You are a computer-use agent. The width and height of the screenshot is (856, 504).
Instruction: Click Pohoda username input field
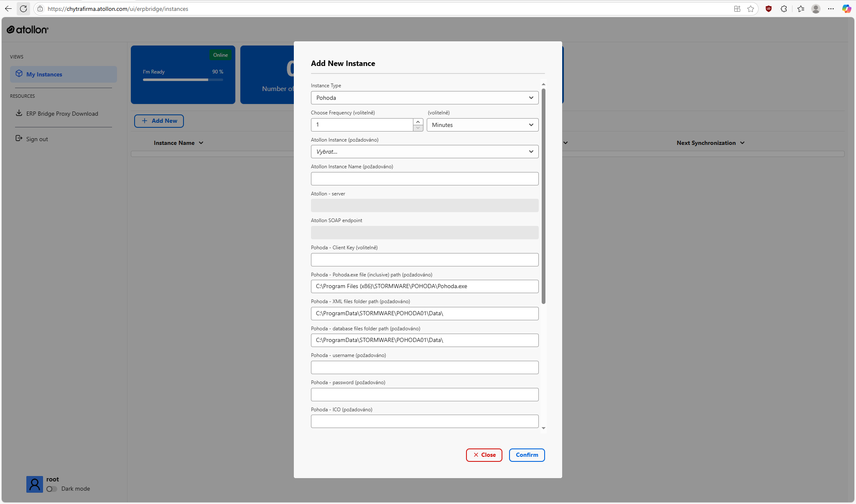point(424,367)
